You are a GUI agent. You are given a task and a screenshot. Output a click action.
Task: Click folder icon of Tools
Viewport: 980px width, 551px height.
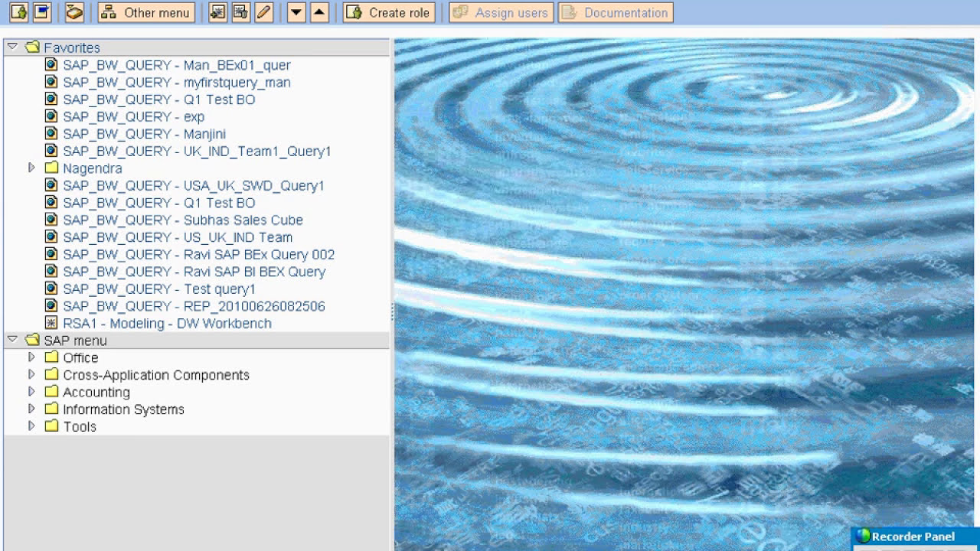tap(51, 426)
